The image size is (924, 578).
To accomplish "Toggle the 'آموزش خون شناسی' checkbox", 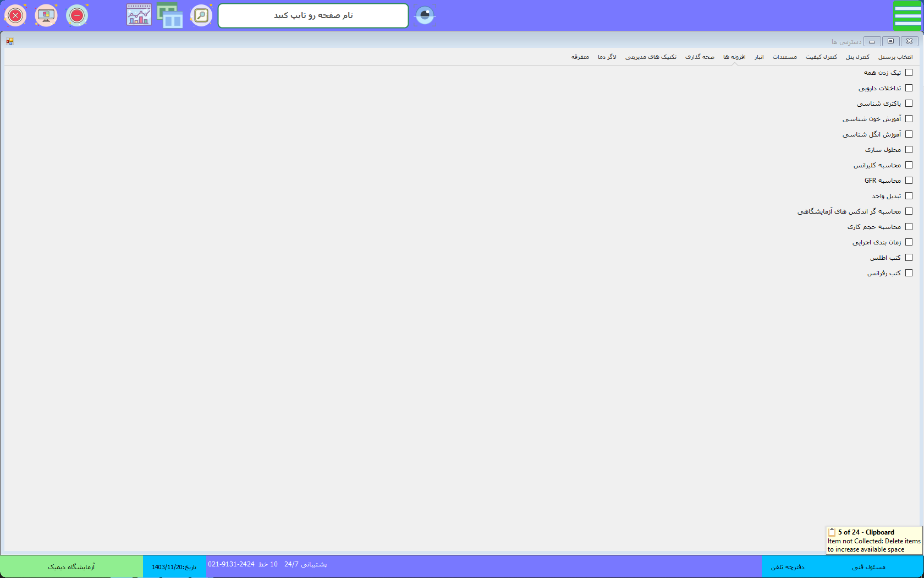I will pos(909,119).
